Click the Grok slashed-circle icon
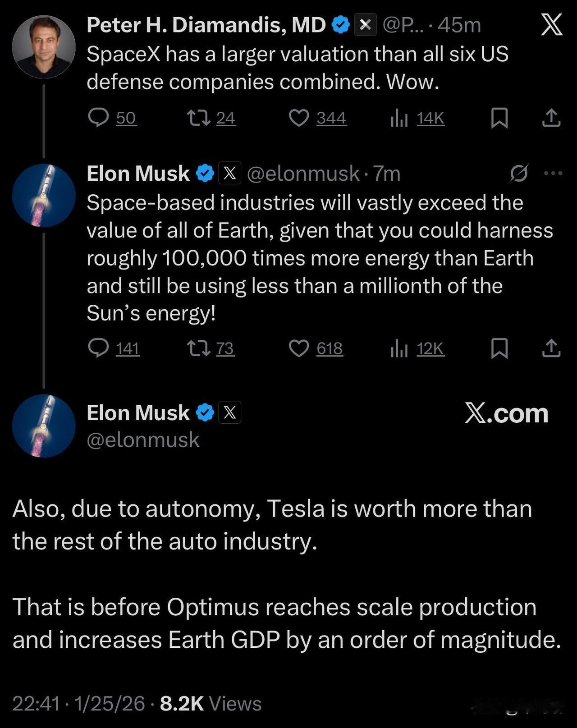Viewport: 577px width, 728px height. point(519,173)
